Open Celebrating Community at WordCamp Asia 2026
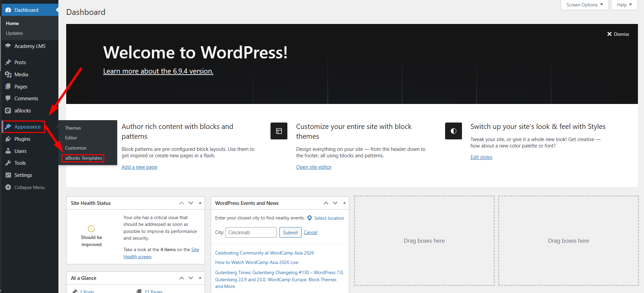644x293 pixels. click(264, 253)
